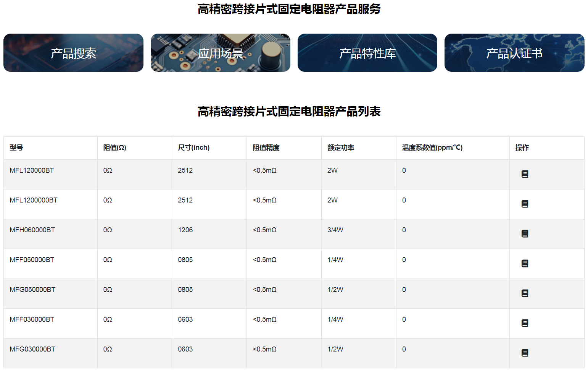Visit the 产品特性库 section

point(367,53)
